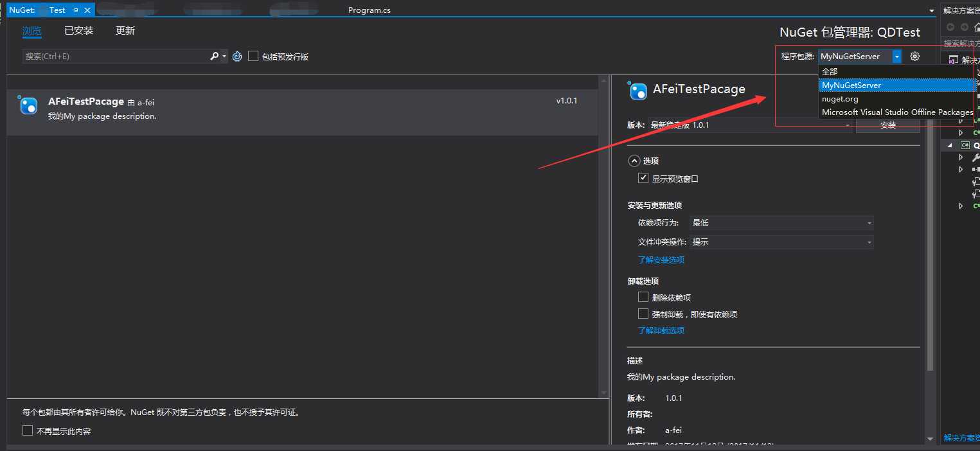This screenshot has height=451, width=980.
Task: Switch to the 已安装 tab
Action: pyautogui.click(x=79, y=31)
